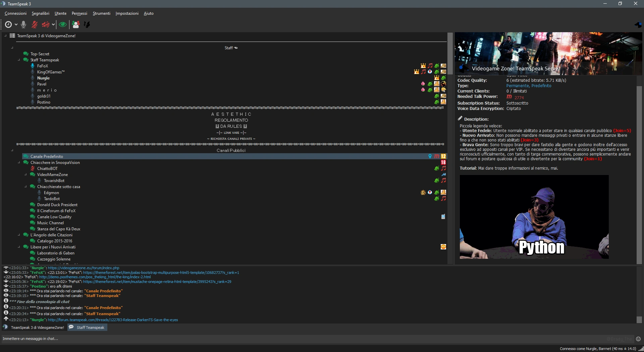Screen dimensions: 644x352
Task: Click the red pin badge on the KingOfGames row
Action: pyautogui.click(x=430, y=72)
